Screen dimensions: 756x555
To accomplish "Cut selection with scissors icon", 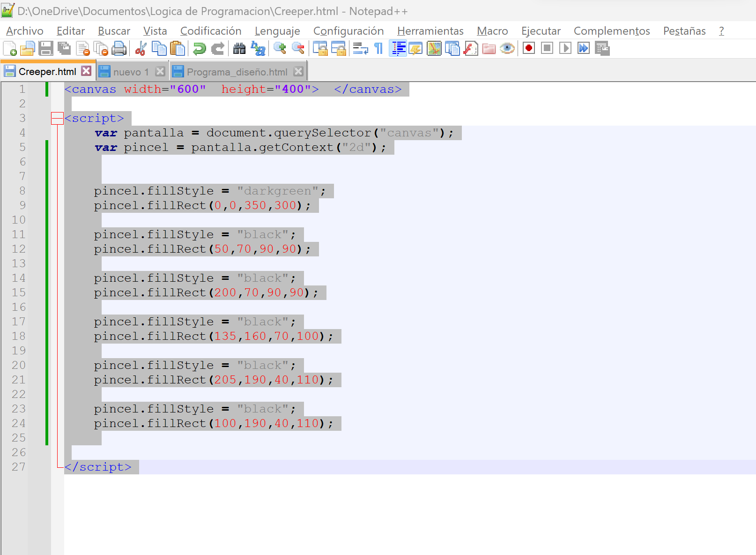I will (x=141, y=48).
